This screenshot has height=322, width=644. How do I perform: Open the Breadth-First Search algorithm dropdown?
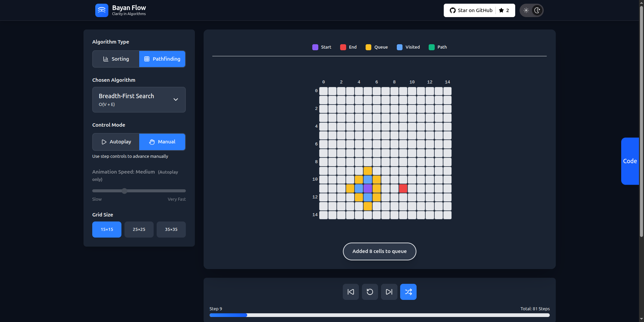139,100
